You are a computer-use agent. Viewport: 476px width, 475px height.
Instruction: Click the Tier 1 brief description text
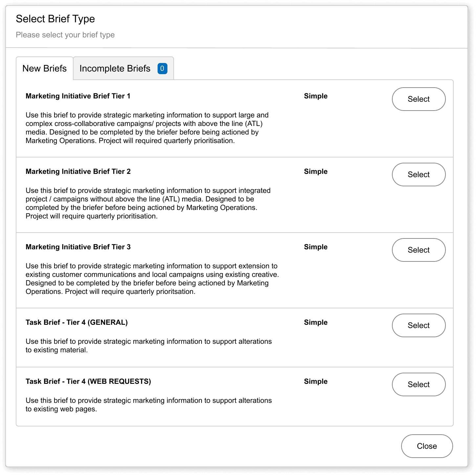(x=147, y=128)
